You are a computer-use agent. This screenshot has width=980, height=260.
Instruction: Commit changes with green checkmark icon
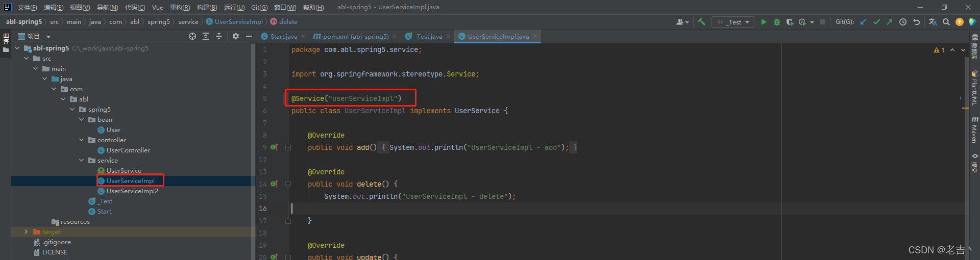click(876, 22)
